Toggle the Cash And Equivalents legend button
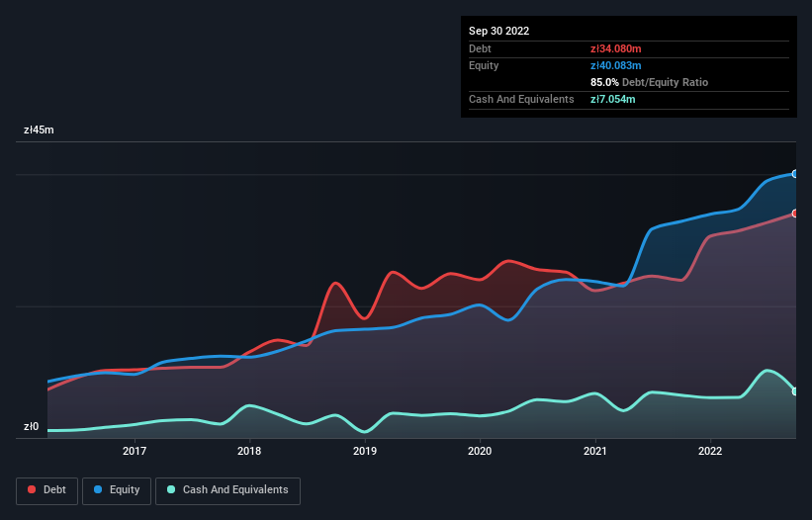The width and height of the screenshot is (812, 520). pos(227,490)
